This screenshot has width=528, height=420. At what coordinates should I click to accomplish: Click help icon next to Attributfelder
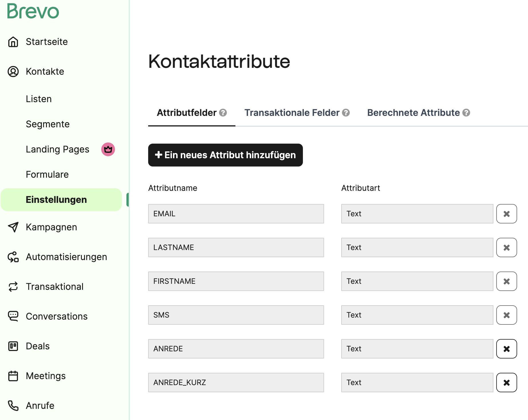(223, 113)
